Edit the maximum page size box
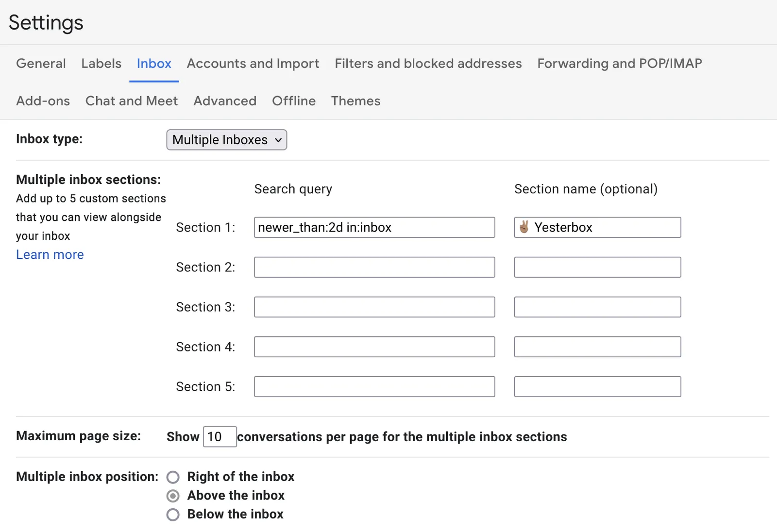 click(x=220, y=437)
